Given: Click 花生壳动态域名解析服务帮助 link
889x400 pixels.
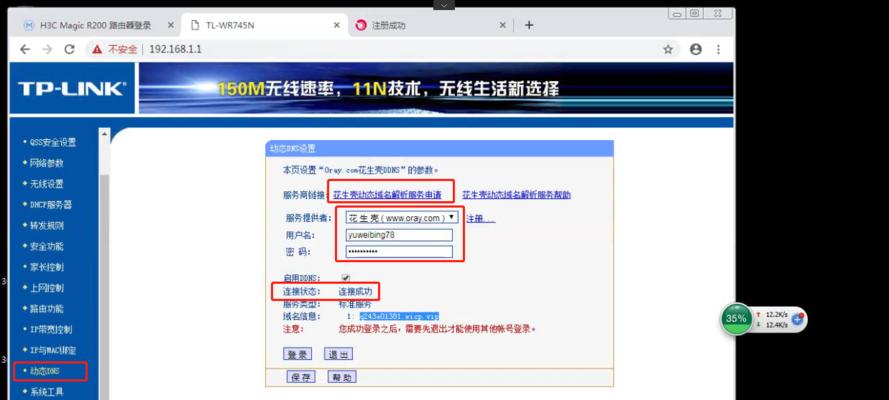Looking at the screenshot, I should (x=517, y=195).
